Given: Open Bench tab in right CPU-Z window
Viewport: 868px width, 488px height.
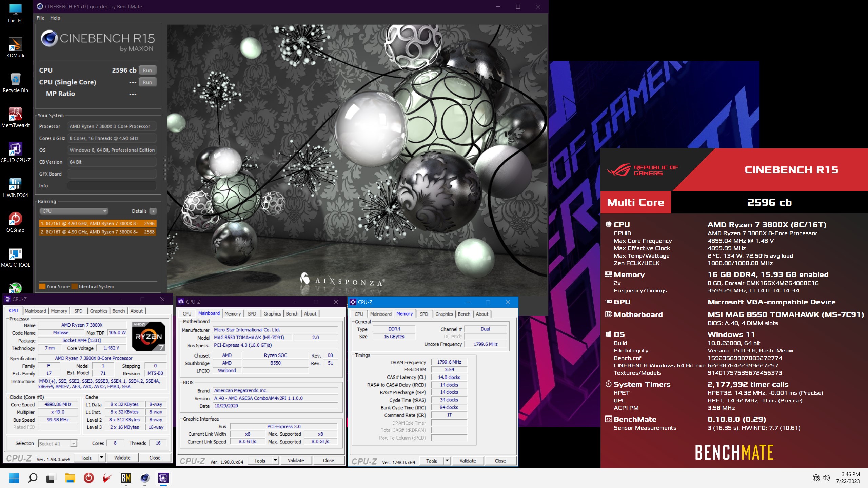Looking at the screenshot, I should click(464, 314).
